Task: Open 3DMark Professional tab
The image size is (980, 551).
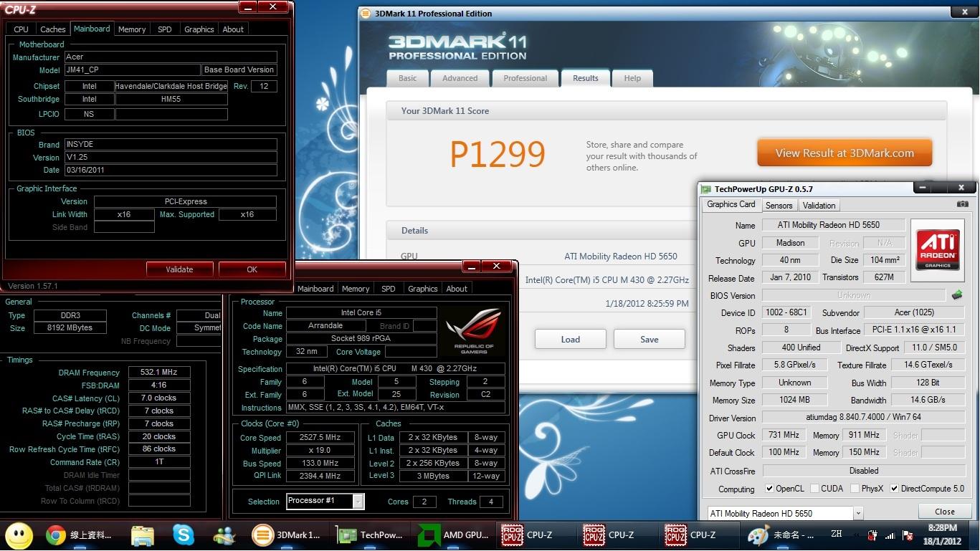Action: point(525,78)
